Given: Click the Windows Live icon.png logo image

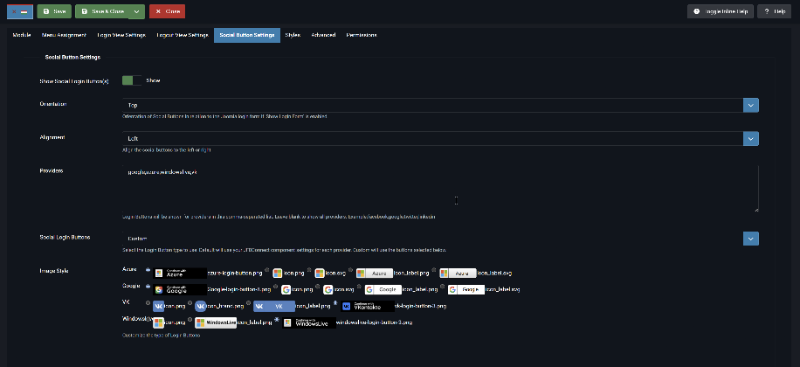Looking at the screenshot, I should pyautogui.click(x=158, y=323).
